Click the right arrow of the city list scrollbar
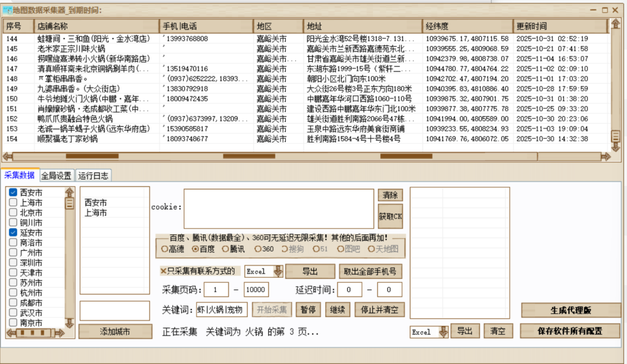Viewport: 627px width, 364px height. [x=59, y=332]
